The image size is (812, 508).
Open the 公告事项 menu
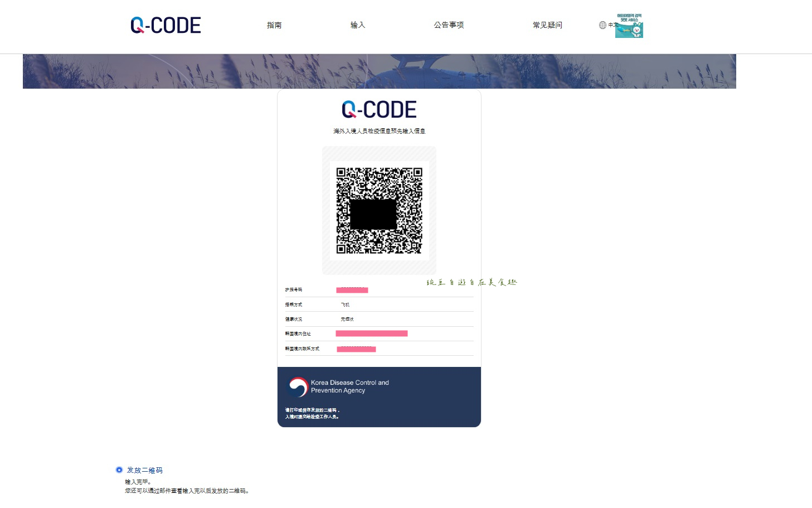pos(449,25)
